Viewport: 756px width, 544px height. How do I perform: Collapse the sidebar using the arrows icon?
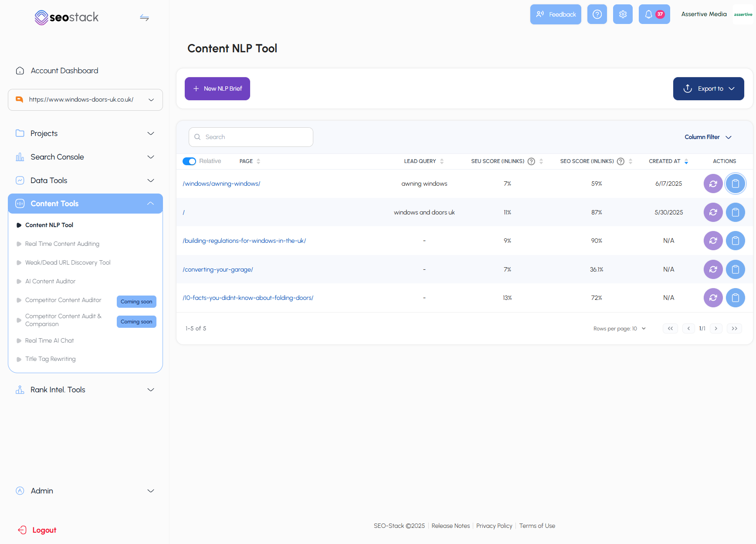(144, 17)
